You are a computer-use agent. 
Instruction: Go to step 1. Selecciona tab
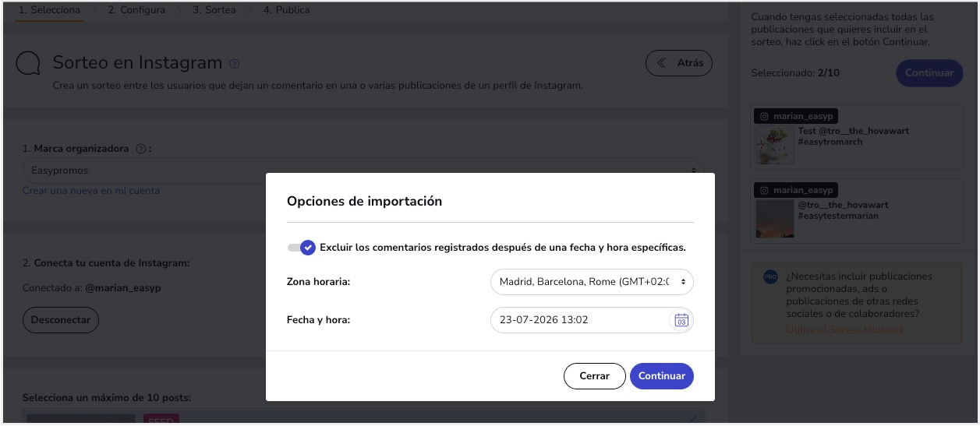pyautogui.click(x=49, y=10)
